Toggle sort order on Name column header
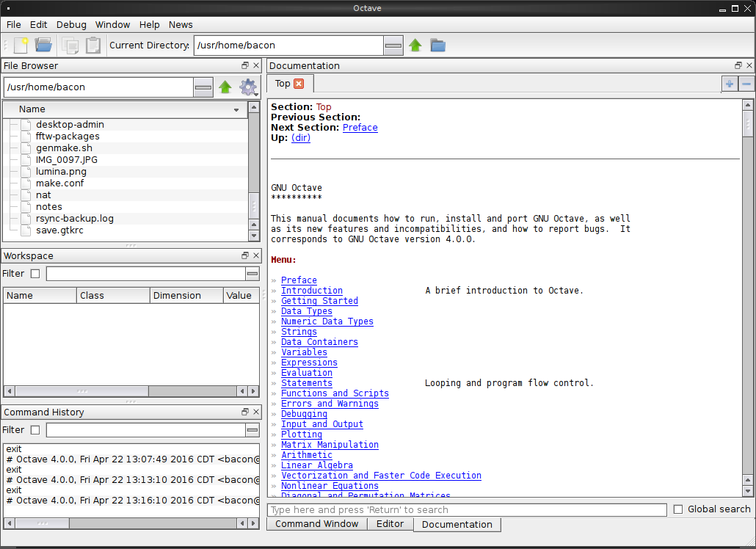 pos(126,109)
